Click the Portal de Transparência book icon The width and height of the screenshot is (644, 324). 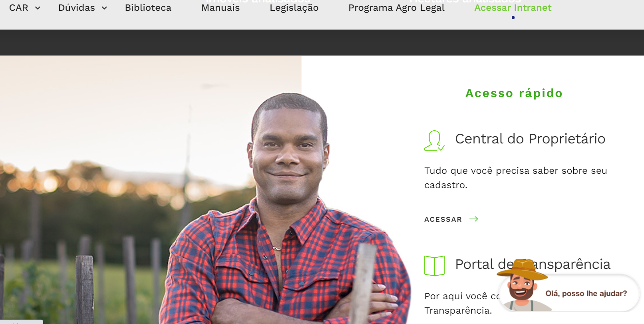click(x=434, y=266)
